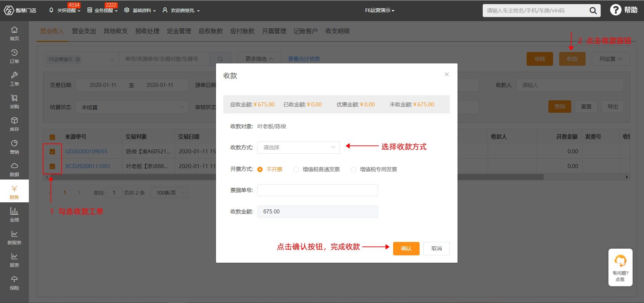
Task: Open the 帮助 help question mark icon
Action: (x=615, y=10)
